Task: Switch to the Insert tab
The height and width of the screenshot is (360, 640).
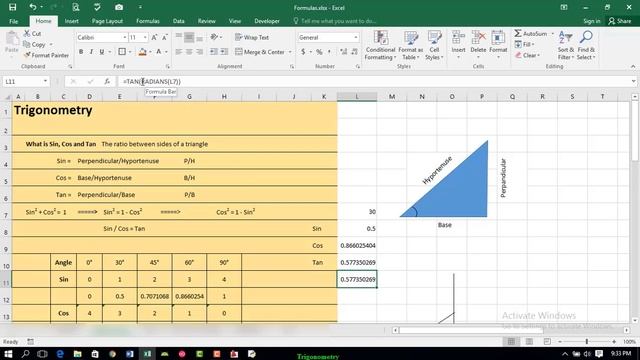Action: tap(71, 21)
